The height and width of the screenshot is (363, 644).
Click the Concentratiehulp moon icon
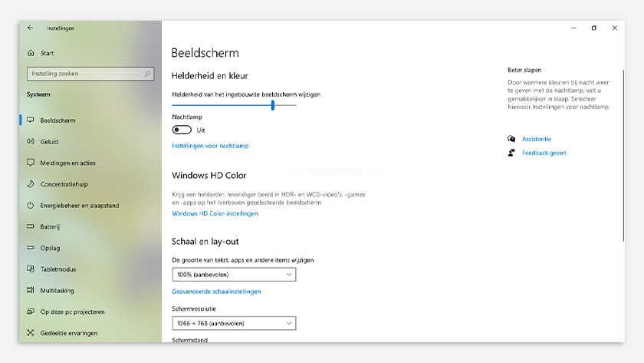tap(31, 184)
